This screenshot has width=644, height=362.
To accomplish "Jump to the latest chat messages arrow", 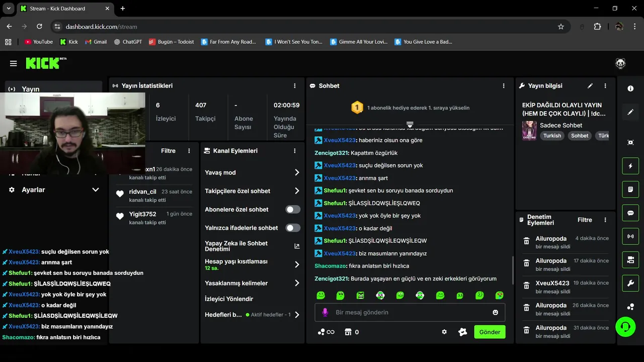I will pyautogui.click(x=410, y=125).
